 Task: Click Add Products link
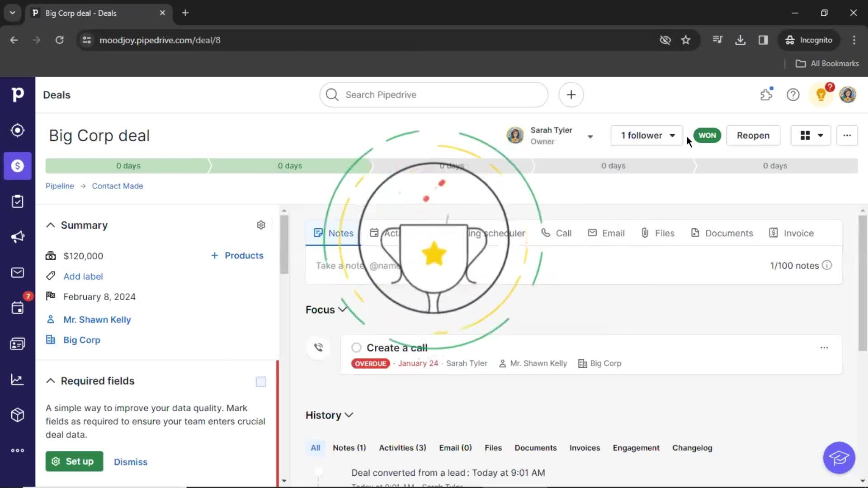click(x=237, y=255)
